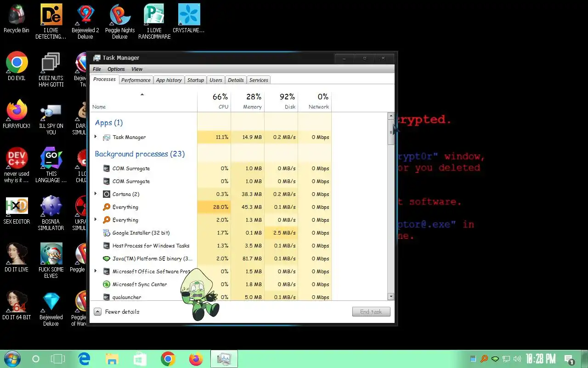Open Task View on the taskbar
The width and height of the screenshot is (588, 368).
[x=58, y=359]
